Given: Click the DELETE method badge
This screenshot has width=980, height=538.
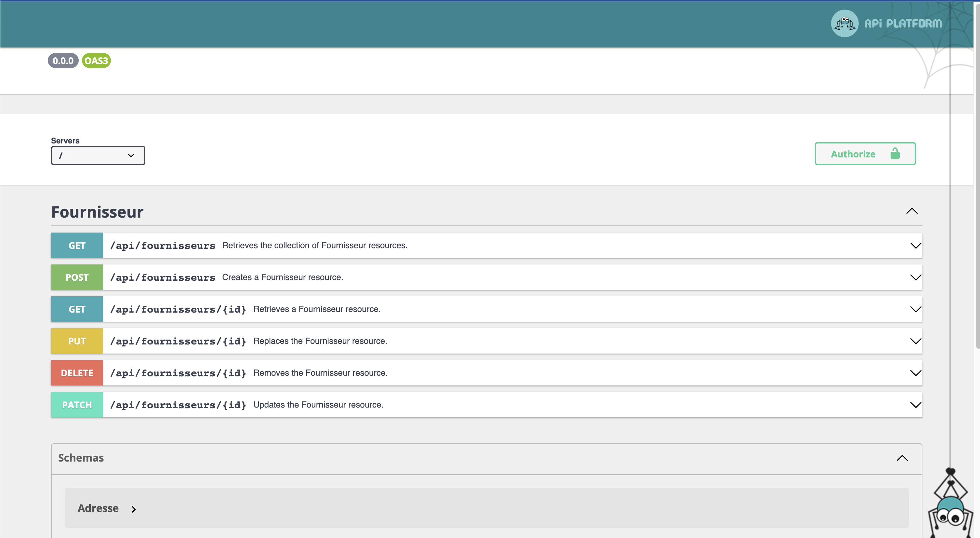Looking at the screenshot, I should 77,373.
